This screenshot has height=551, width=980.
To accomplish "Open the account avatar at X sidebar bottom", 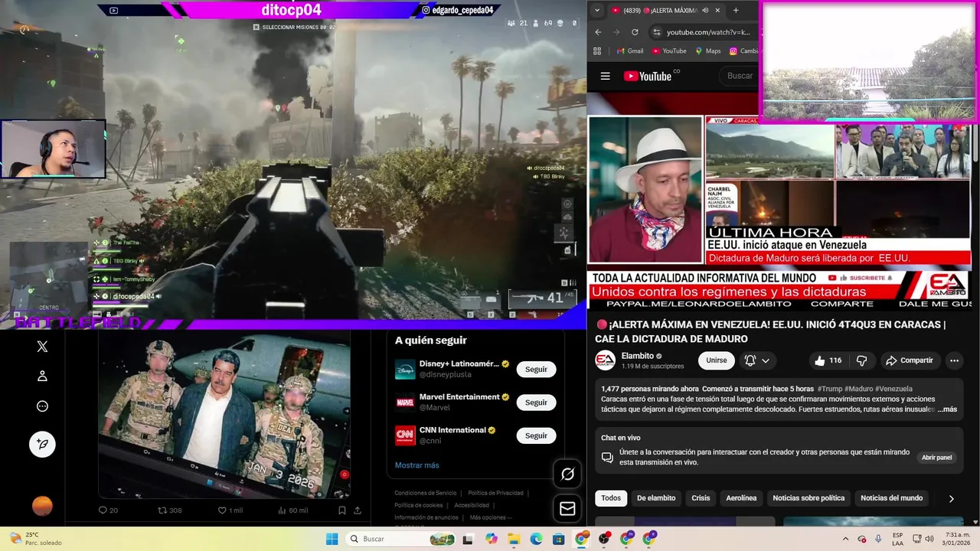I will tap(42, 506).
